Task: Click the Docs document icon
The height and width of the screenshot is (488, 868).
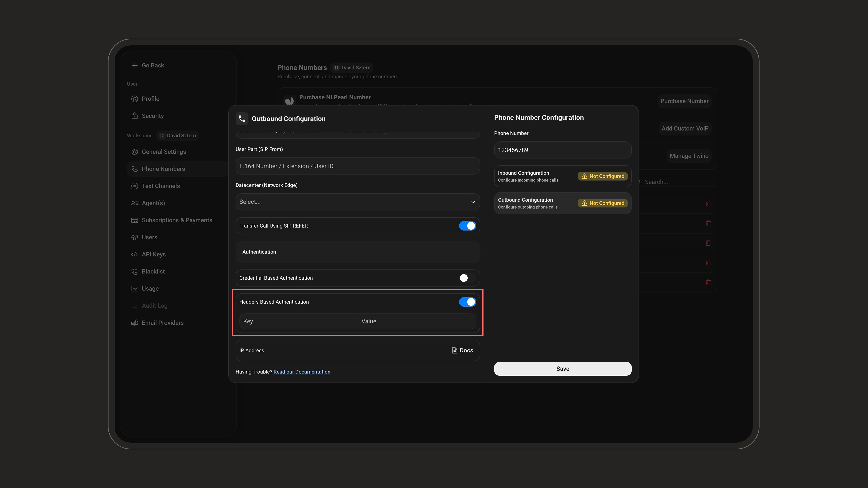Action: point(454,351)
